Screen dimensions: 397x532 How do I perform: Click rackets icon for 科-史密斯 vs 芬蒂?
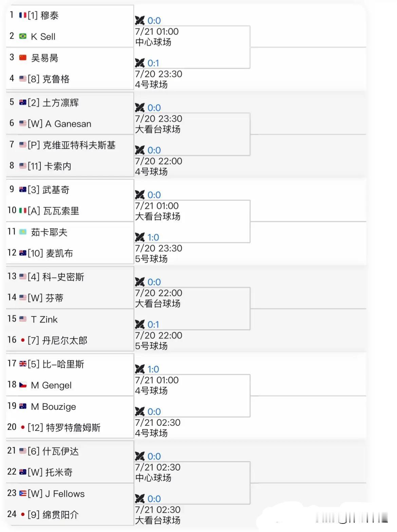click(139, 282)
